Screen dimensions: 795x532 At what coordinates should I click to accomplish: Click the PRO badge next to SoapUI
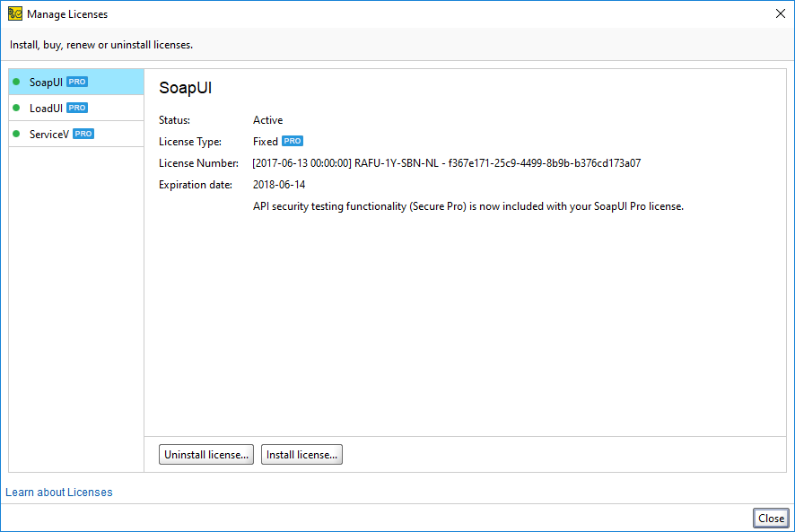(x=77, y=82)
